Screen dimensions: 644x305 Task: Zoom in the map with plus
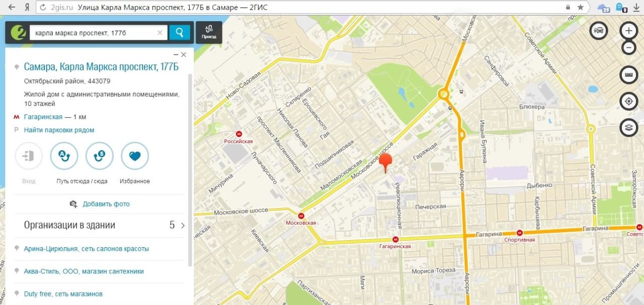coord(628,31)
